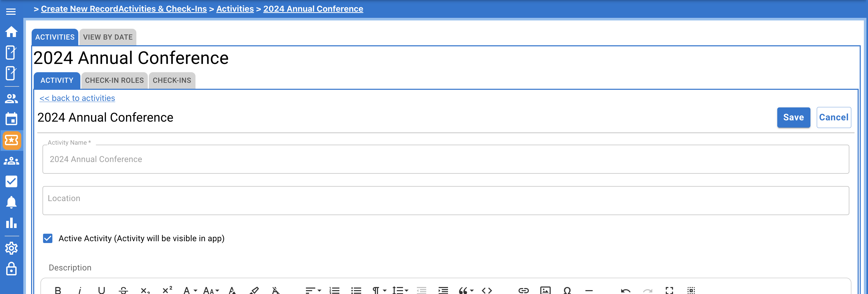Image resolution: width=868 pixels, height=294 pixels.
Task: Follow the back to activities link
Action: coord(77,98)
